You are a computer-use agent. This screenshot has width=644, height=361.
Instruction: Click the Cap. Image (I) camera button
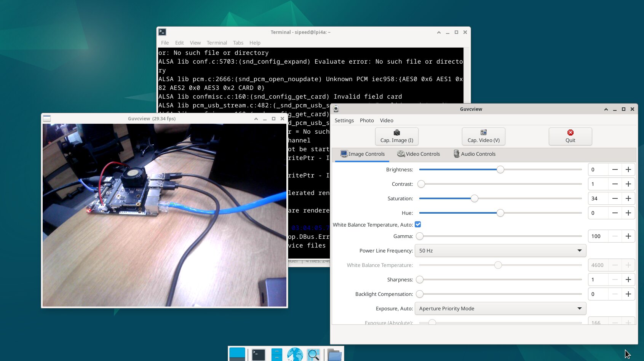[396, 136]
